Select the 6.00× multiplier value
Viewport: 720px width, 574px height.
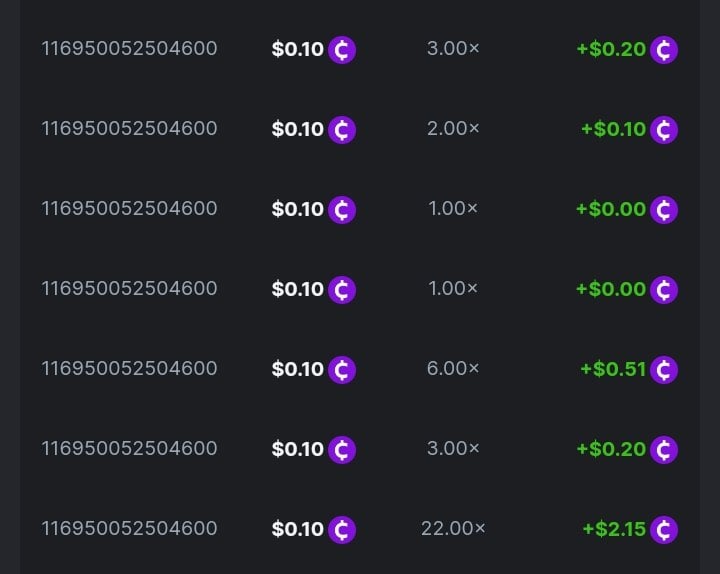(453, 368)
